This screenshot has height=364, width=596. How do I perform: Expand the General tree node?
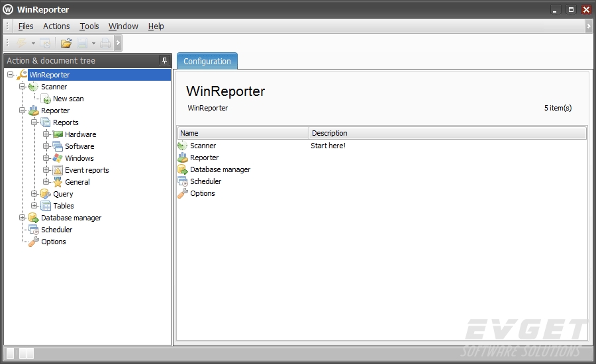click(x=46, y=181)
